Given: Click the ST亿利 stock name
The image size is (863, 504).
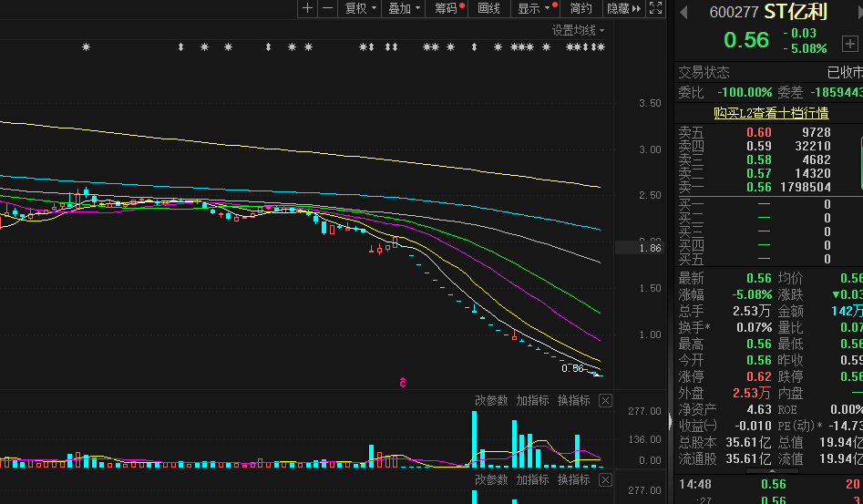Looking at the screenshot, I should [796, 12].
